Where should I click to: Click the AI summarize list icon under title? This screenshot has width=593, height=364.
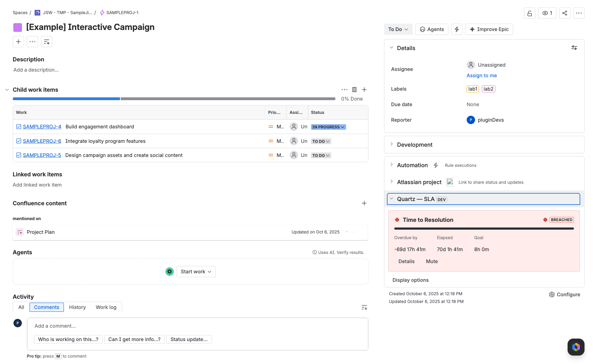coord(47,42)
